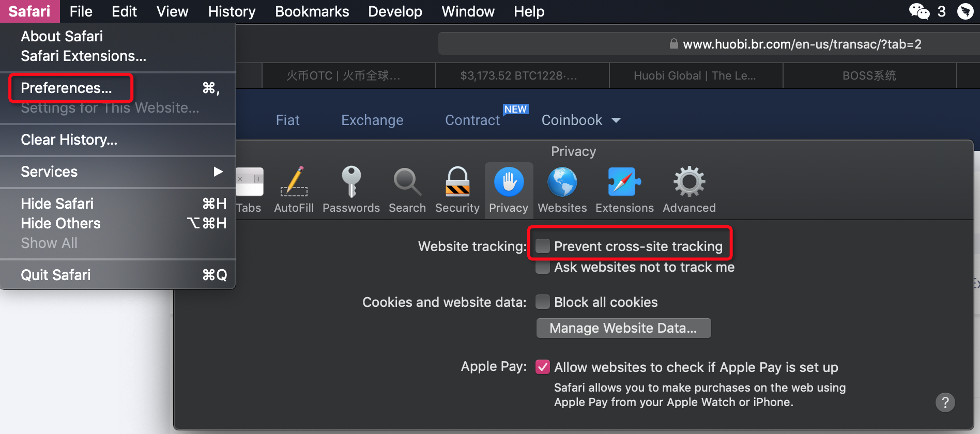Viewport: 980px width, 434px height.
Task: Switch to the BOSS系统 browser tab
Action: (869, 75)
